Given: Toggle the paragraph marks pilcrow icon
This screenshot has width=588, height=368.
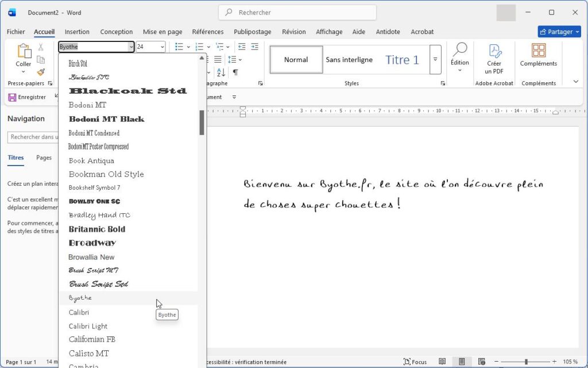Looking at the screenshot, I should click(x=235, y=72).
